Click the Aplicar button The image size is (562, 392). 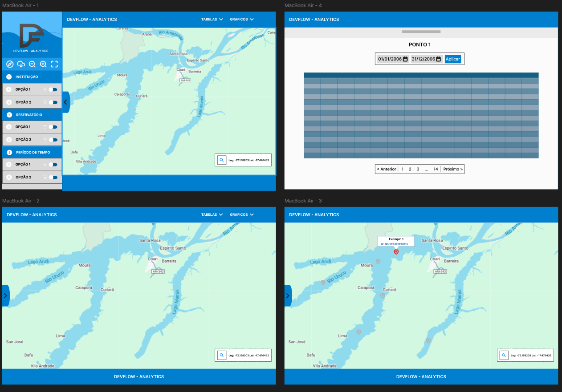coord(453,59)
